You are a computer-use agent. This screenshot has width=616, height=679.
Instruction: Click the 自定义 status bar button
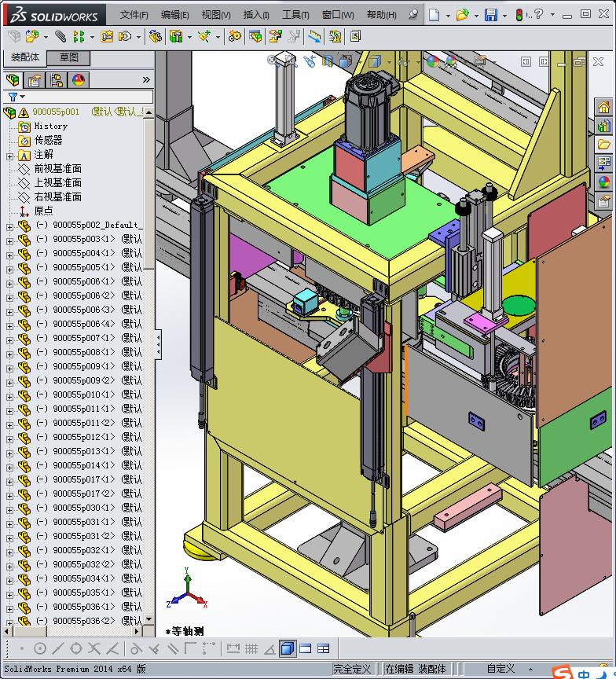(x=500, y=669)
